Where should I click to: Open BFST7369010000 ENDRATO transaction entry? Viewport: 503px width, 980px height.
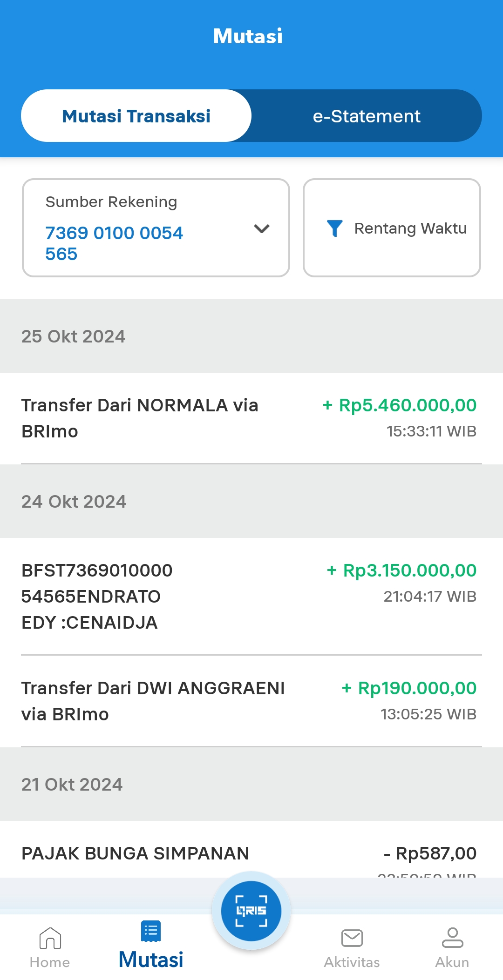tap(97, 596)
